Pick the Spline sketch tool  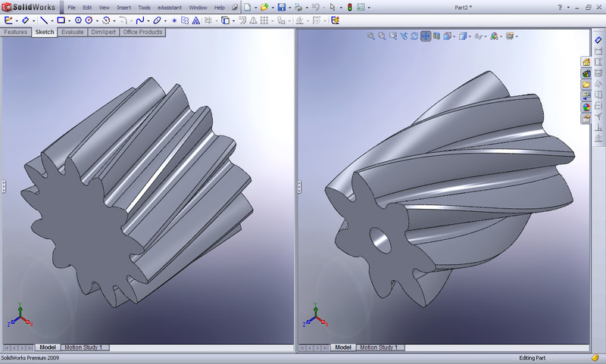[x=141, y=20]
